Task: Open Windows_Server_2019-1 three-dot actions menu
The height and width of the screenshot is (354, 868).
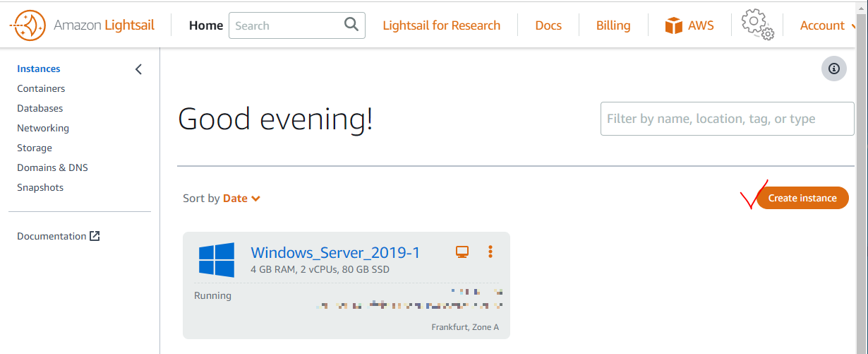Action: (x=490, y=252)
